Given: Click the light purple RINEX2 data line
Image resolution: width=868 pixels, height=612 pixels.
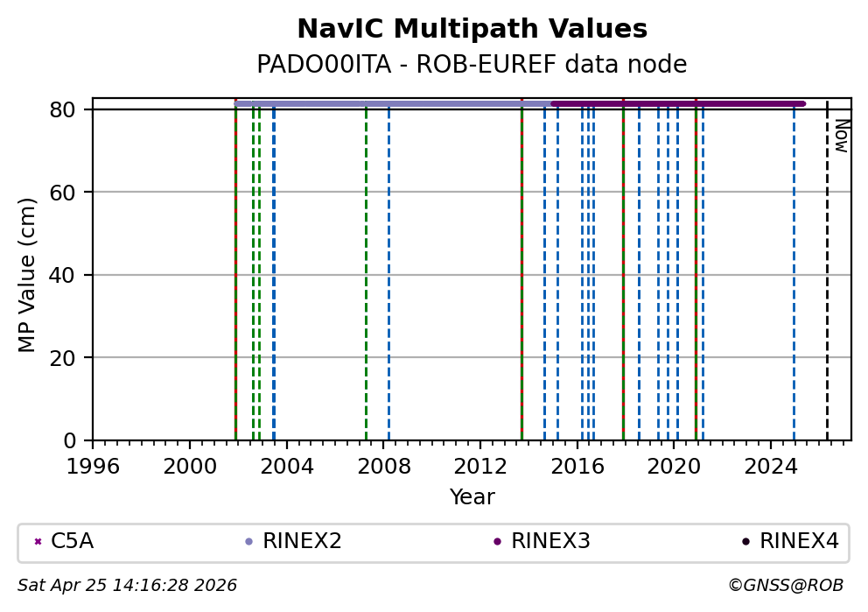Looking at the screenshot, I should pyautogui.click(x=394, y=103).
